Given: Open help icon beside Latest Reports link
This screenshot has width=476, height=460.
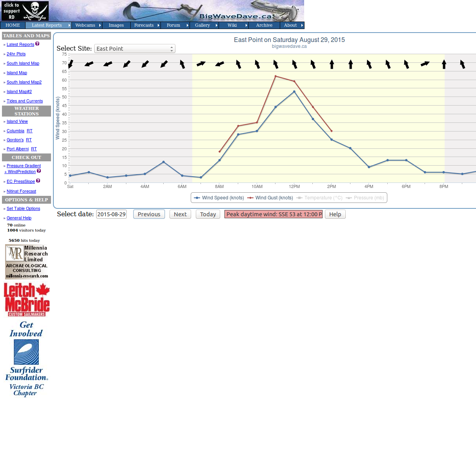Looking at the screenshot, I should (x=37, y=44).
